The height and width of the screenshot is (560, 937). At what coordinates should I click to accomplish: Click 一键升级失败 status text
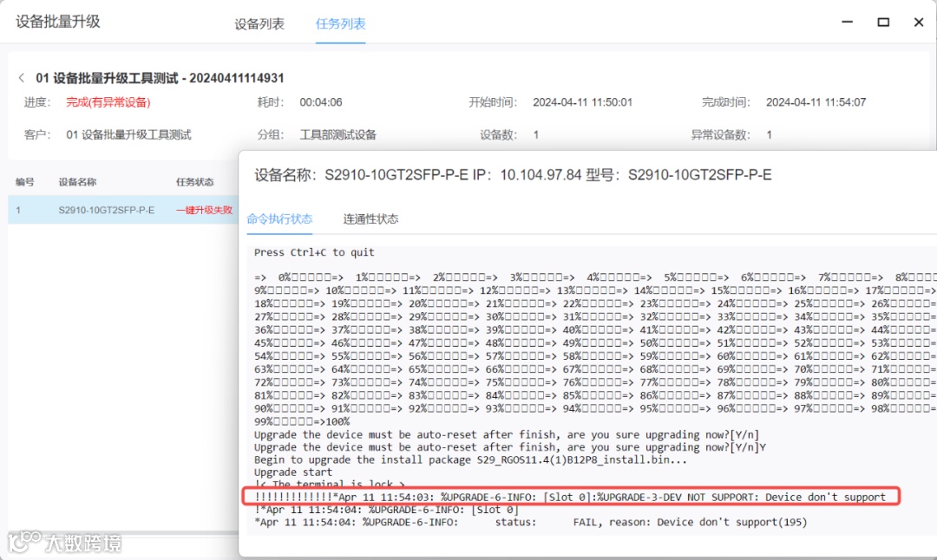(x=205, y=210)
